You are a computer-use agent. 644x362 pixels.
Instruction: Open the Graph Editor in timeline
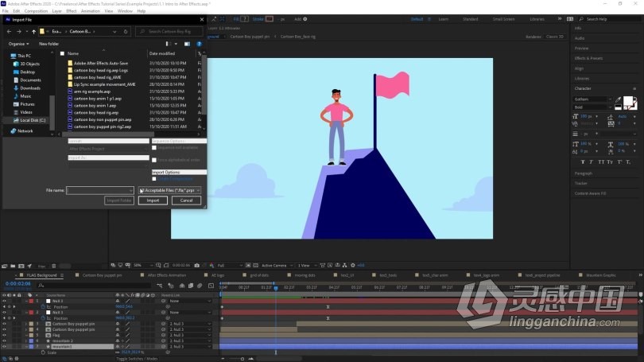[x=211, y=286]
